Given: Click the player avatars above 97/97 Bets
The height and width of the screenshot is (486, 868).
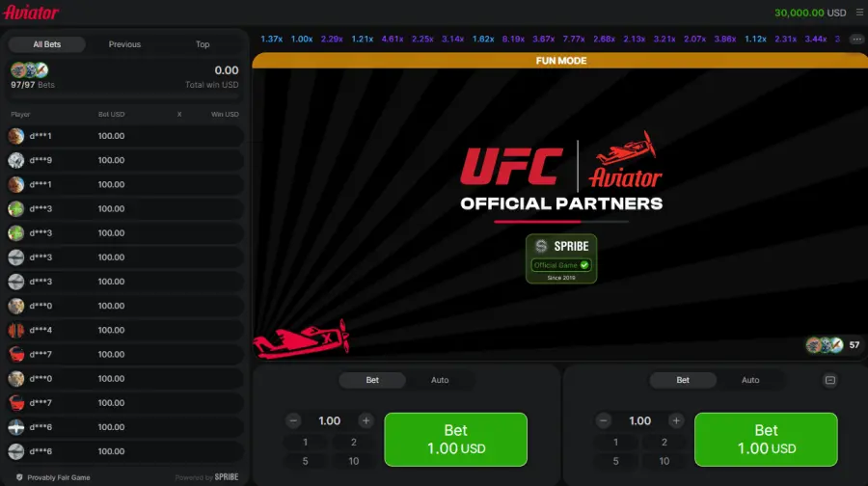Looking at the screenshot, I should click(x=29, y=69).
